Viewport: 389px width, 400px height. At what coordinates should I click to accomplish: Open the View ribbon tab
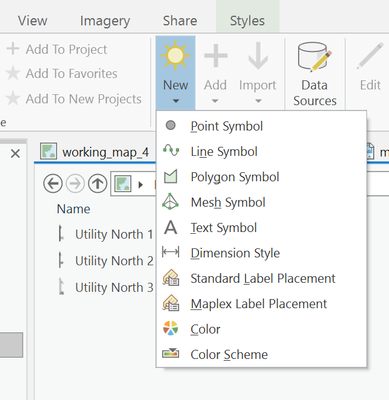32,21
